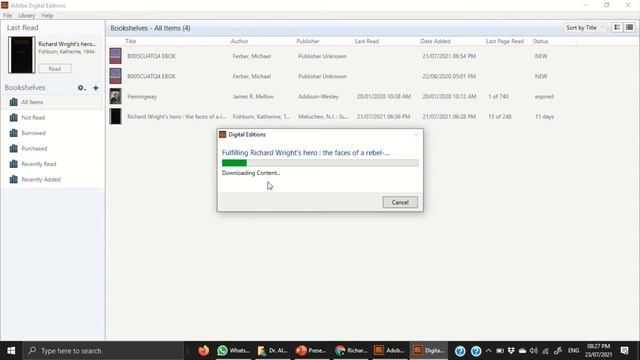This screenshot has width=640, height=360.
Task: Select NEW book added 21/07/2021 thumbnail
Action: point(116,56)
